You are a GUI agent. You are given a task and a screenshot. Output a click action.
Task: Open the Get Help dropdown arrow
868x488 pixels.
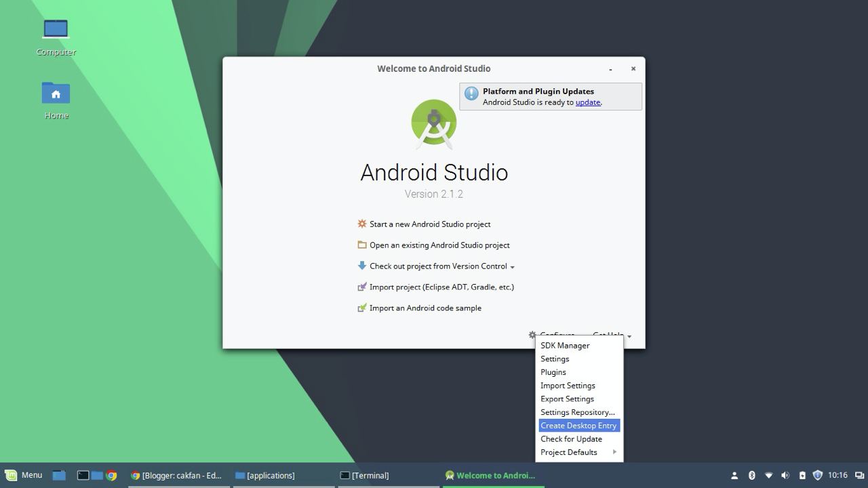629,336
